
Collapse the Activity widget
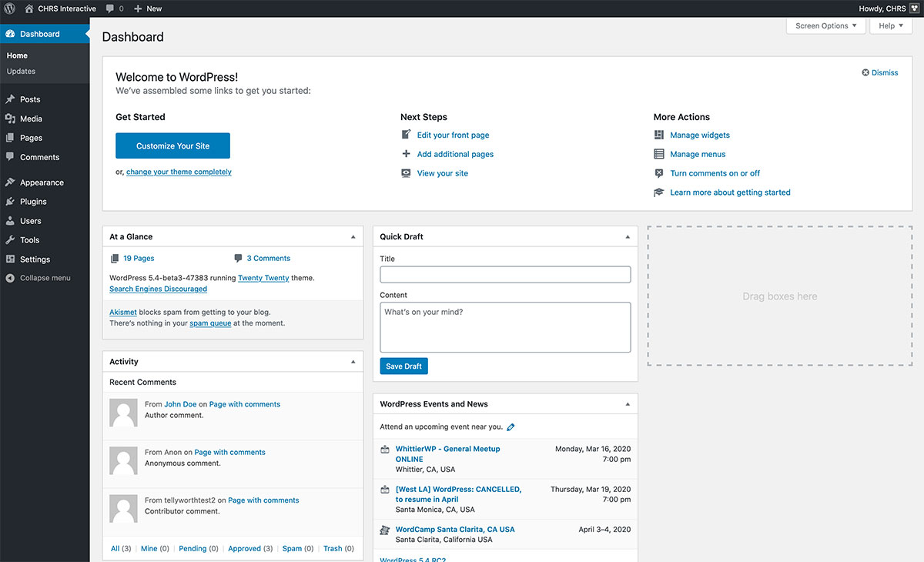tap(353, 362)
